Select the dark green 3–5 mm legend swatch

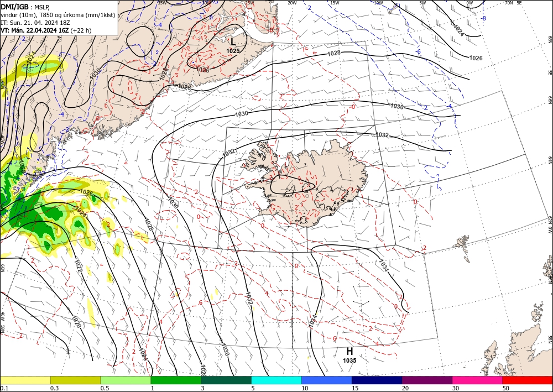pos(226,380)
